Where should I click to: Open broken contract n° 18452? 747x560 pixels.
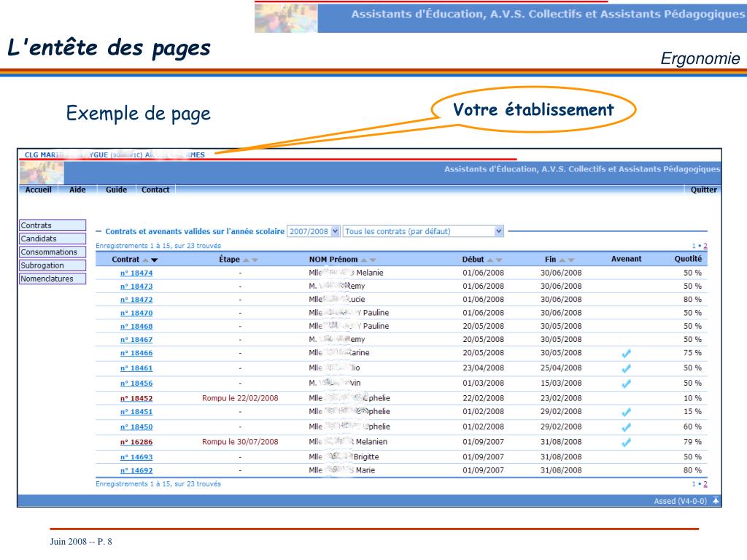click(136, 399)
